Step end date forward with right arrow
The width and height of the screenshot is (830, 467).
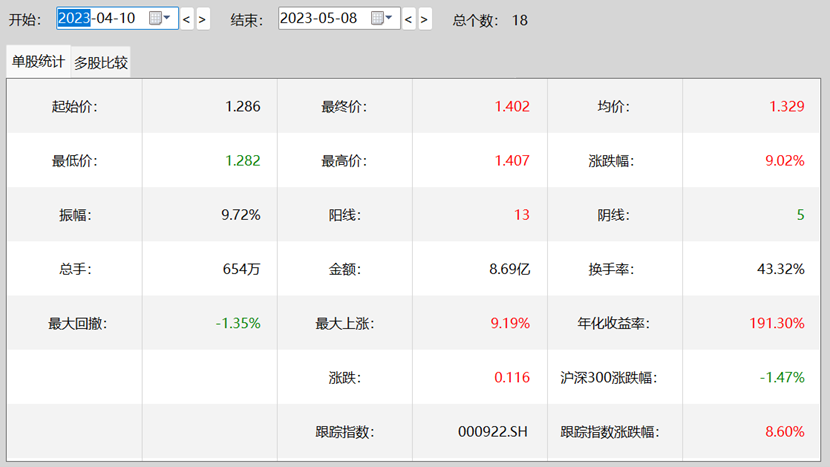[425, 19]
